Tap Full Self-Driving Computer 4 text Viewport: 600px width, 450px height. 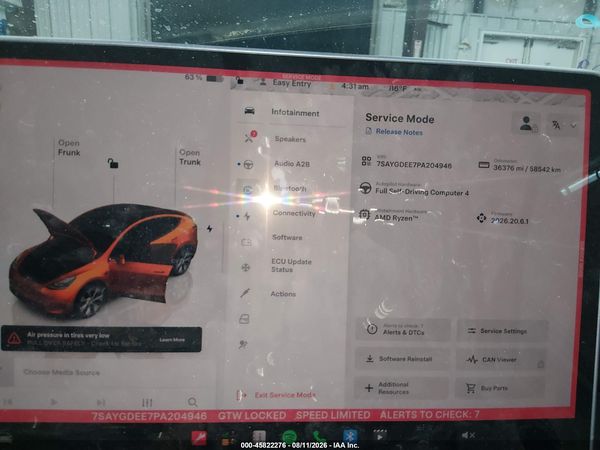coord(422,191)
